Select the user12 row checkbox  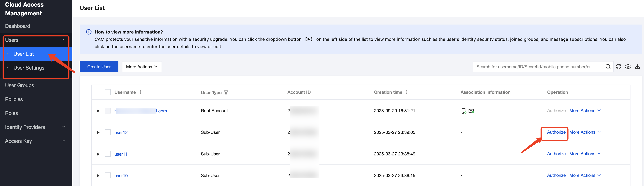tap(108, 132)
